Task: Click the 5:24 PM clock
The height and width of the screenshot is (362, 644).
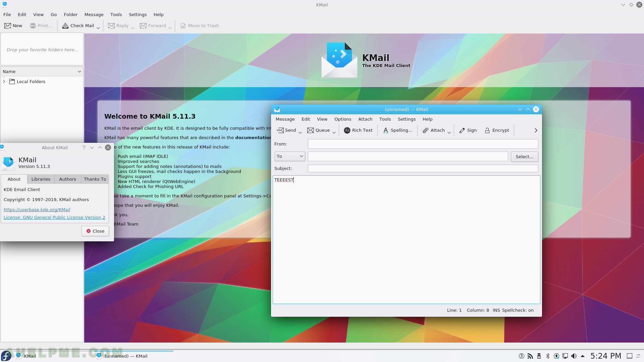Action: tap(606, 356)
